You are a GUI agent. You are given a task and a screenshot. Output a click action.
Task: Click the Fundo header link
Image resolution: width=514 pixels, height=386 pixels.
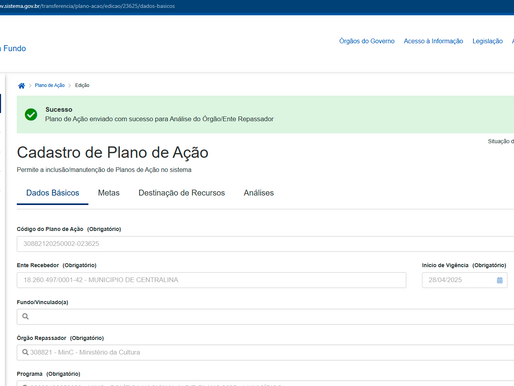point(13,48)
